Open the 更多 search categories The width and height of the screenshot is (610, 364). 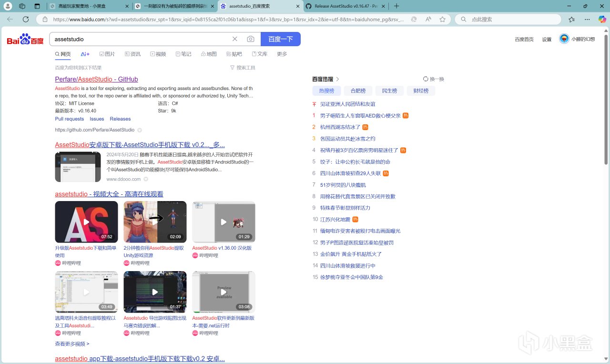point(282,54)
